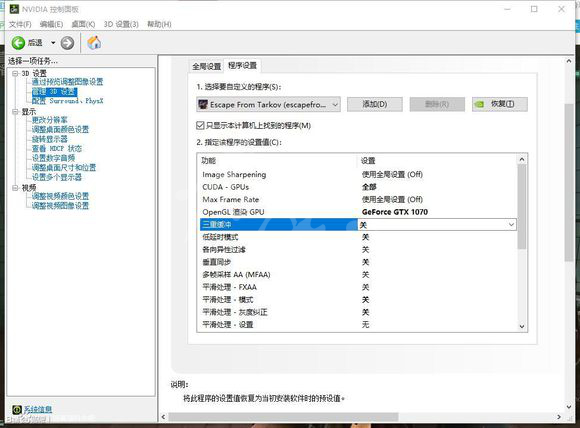Open the 3D 设置(3) menu
This screenshot has width=580, height=428.
(121, 24)
